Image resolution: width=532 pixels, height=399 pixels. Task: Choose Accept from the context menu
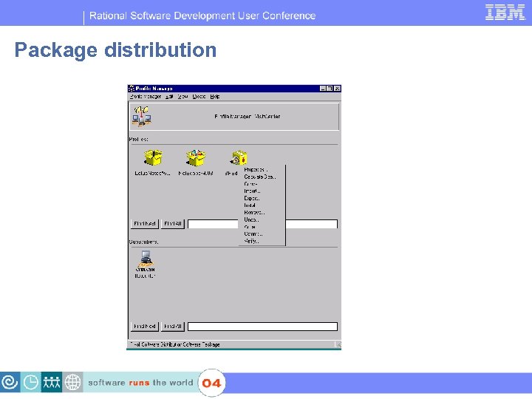click(x=250, y=227)
